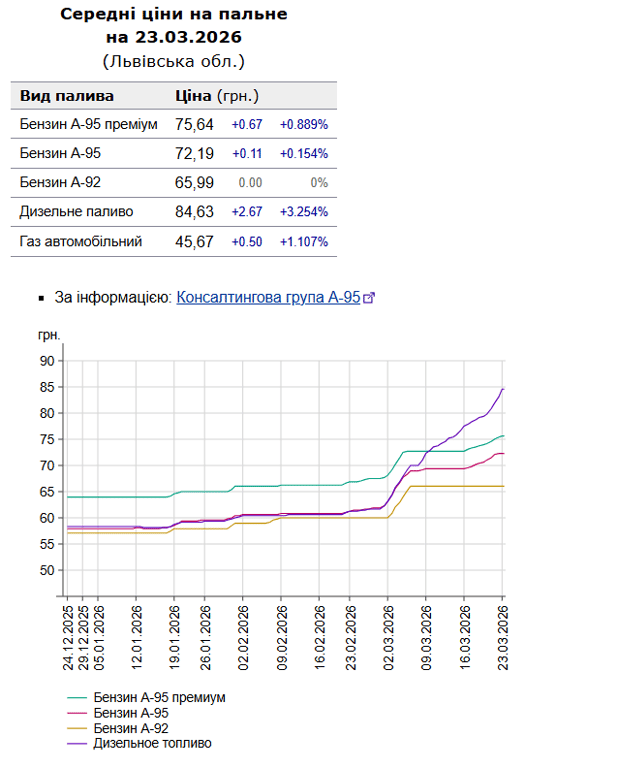This screenshot has width=617, height=768.
Task: Click the Дизельное топливо legend label
Action: tap(152, 743)
